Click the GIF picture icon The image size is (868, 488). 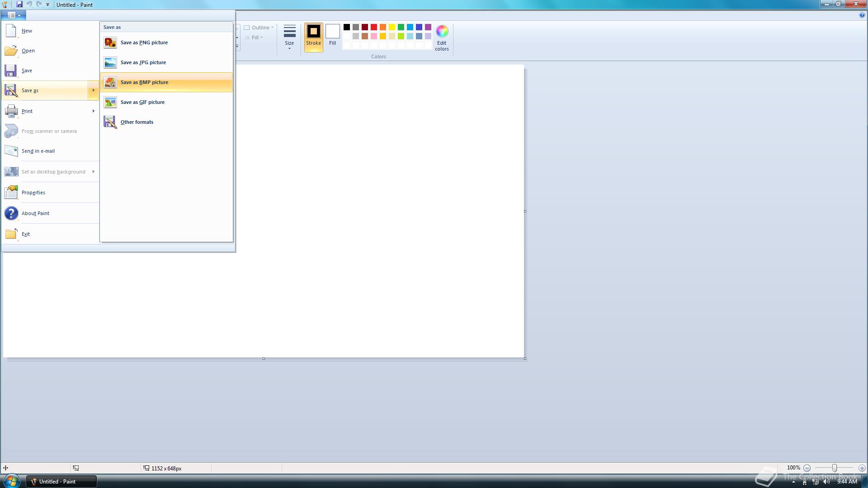110,102
